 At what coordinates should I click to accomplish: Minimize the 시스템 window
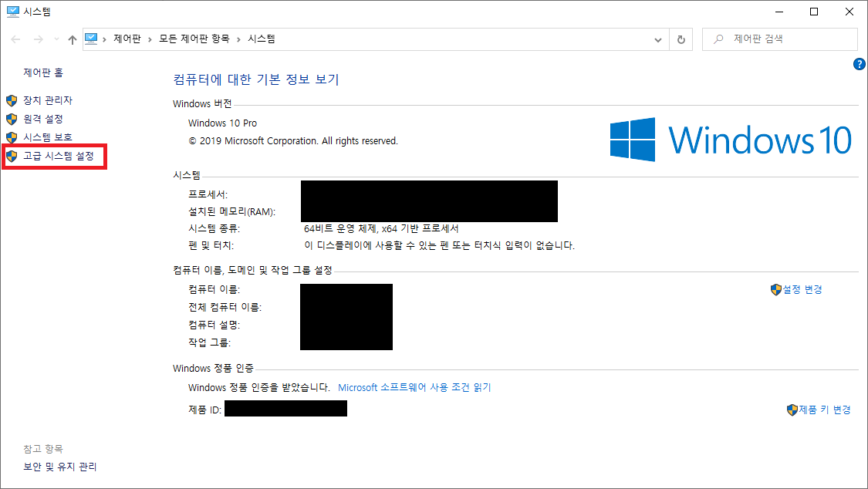(778, 12)
